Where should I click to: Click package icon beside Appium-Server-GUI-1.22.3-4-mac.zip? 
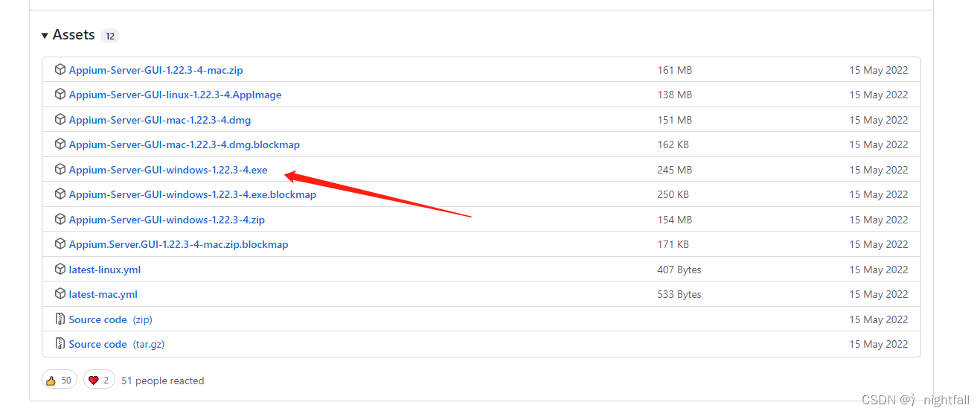60,69
